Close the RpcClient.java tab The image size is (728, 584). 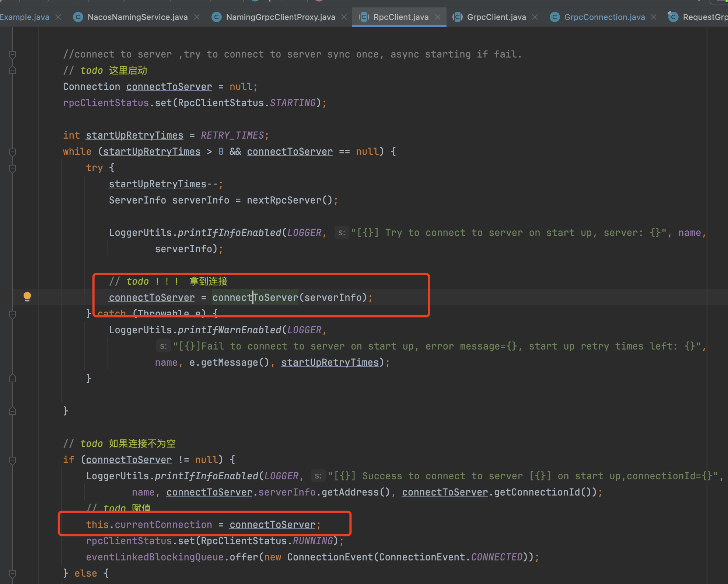438,17
